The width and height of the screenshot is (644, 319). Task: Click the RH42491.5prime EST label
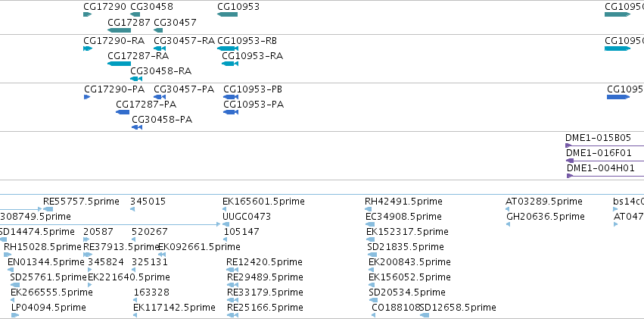point(404,202)
